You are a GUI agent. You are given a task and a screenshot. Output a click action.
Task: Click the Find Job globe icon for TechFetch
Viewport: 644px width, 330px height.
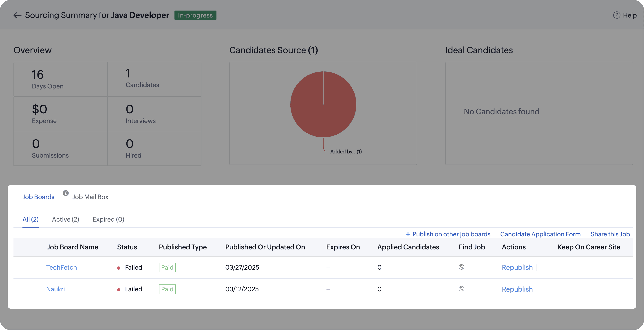[x=461, y=267]
